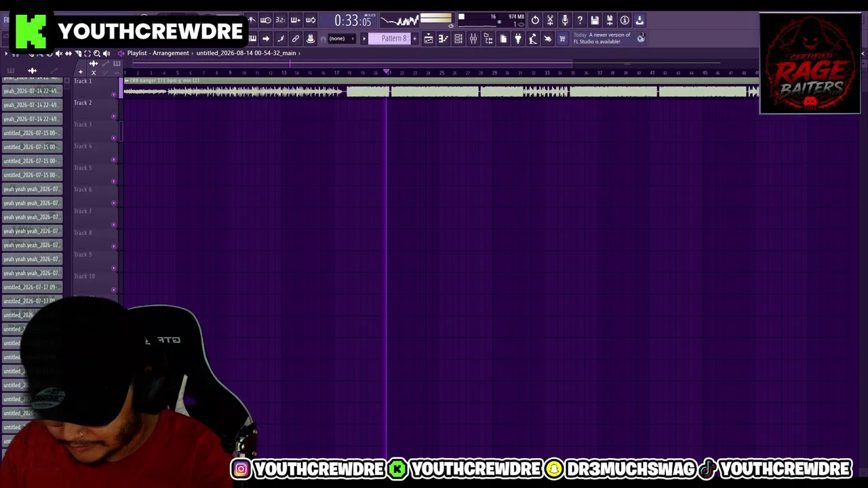This screenshot has width=868, height=488.
Task: Open the help question mark icon
Action: (x=580, y=20)
